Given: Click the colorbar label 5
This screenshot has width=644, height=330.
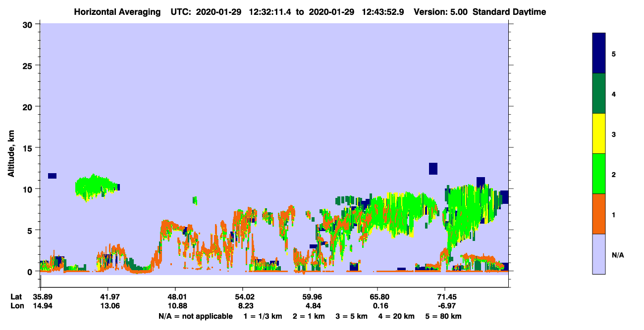Looking at the screenshot, I should (x=614, y=53).
